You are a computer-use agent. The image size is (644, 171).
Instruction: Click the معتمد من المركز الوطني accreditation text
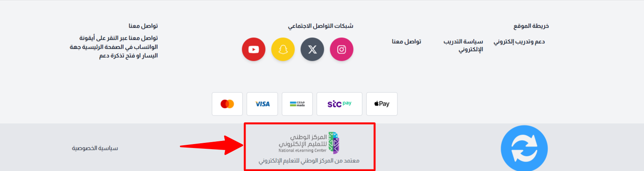click(x=309, y=161)
